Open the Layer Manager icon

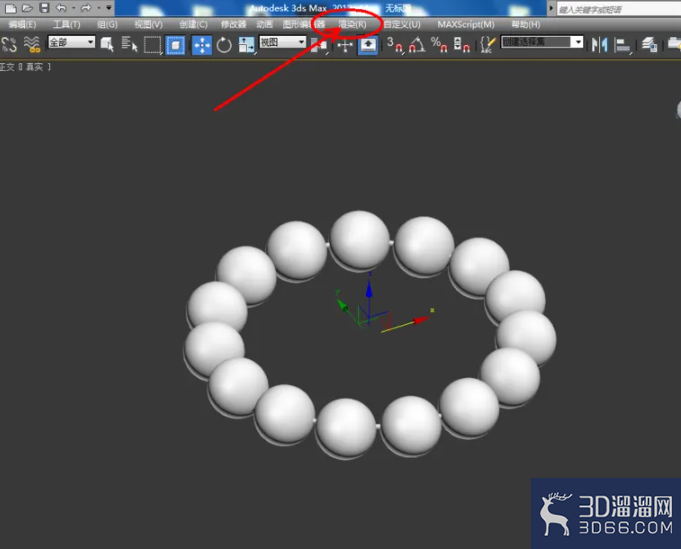[x=649, y=45]
